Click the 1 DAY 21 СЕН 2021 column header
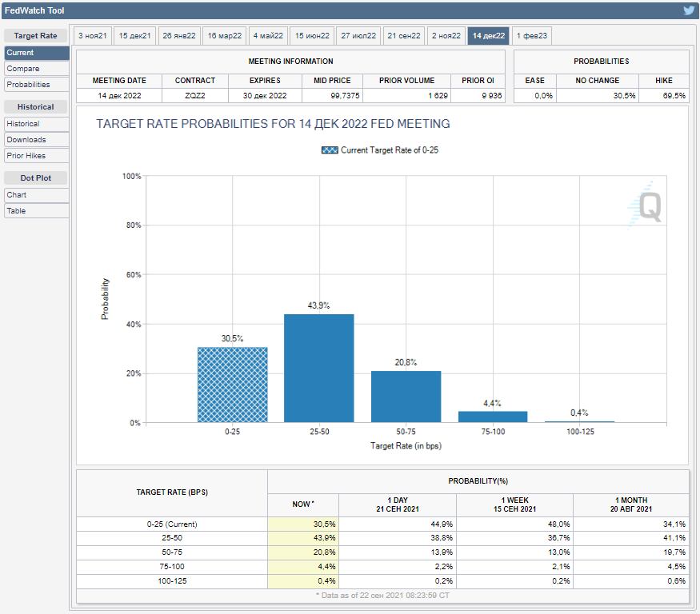Screen dimensions: 700x614 [x=398, y=504]
